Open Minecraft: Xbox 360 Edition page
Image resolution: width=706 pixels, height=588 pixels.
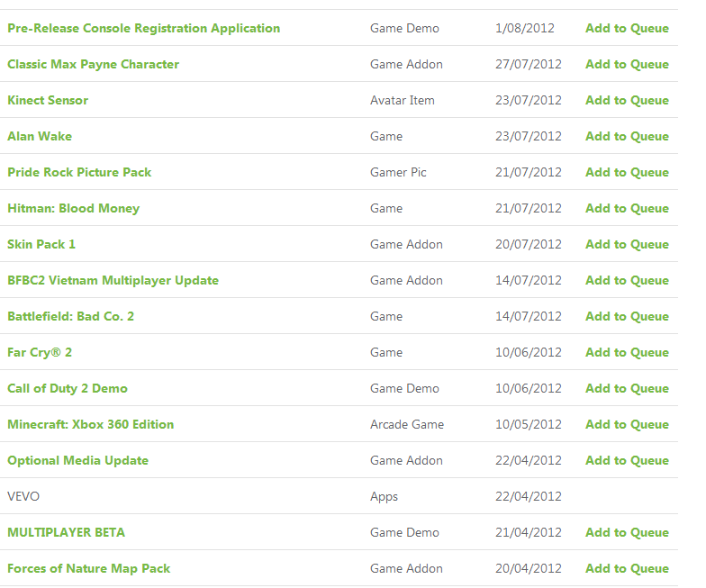point(90,425)
